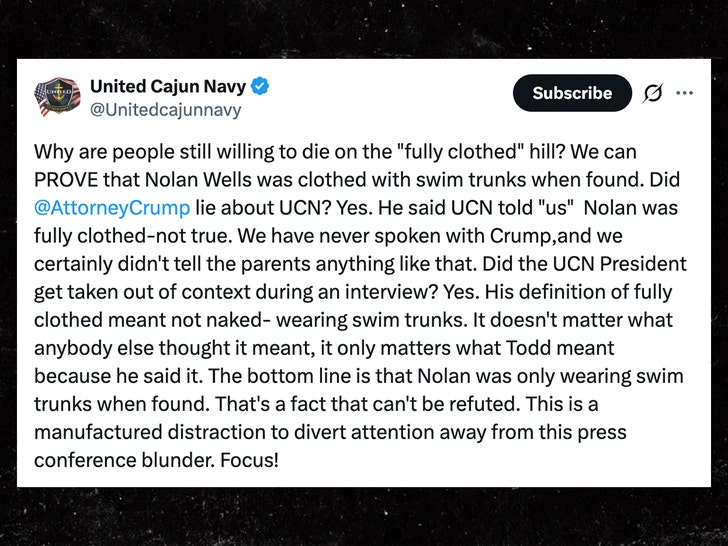Click the blue verified checkmark badge
This screenshot has height=546, width=728.
coord(260,86)
